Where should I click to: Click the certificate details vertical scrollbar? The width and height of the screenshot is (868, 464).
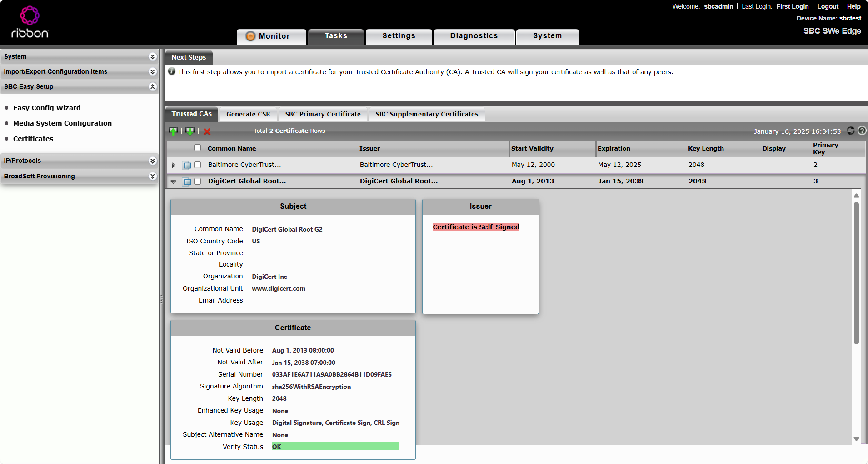tap(856, 273)
